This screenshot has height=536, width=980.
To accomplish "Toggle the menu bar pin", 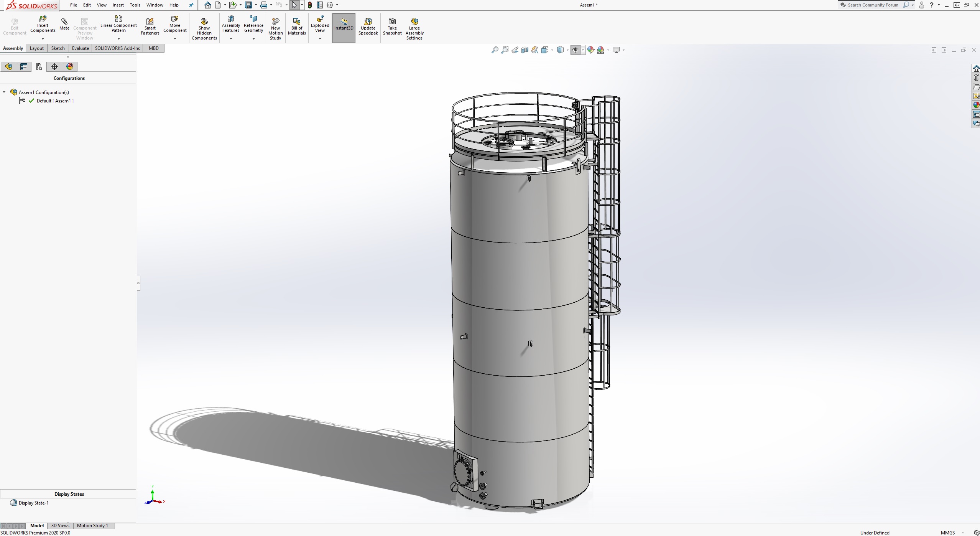I will click(191, 5).
